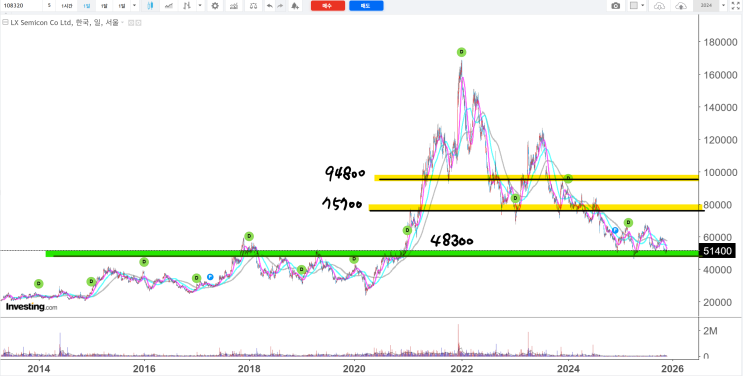Click the blue event marker in late 2024

615,230
